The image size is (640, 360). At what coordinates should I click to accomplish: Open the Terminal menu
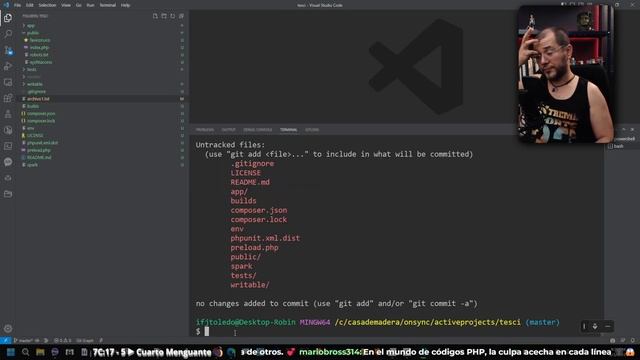point(108,5)
